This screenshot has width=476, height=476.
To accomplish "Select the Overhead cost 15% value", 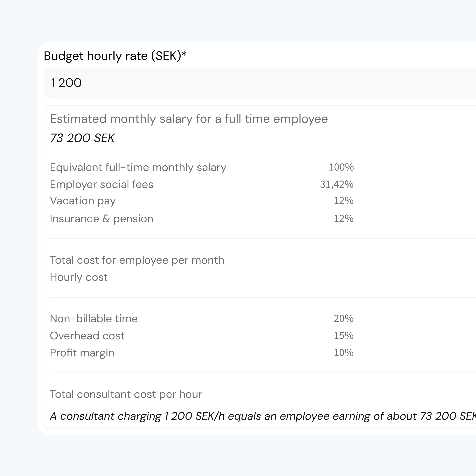I will pyautogui.click(x=343, y=336).
